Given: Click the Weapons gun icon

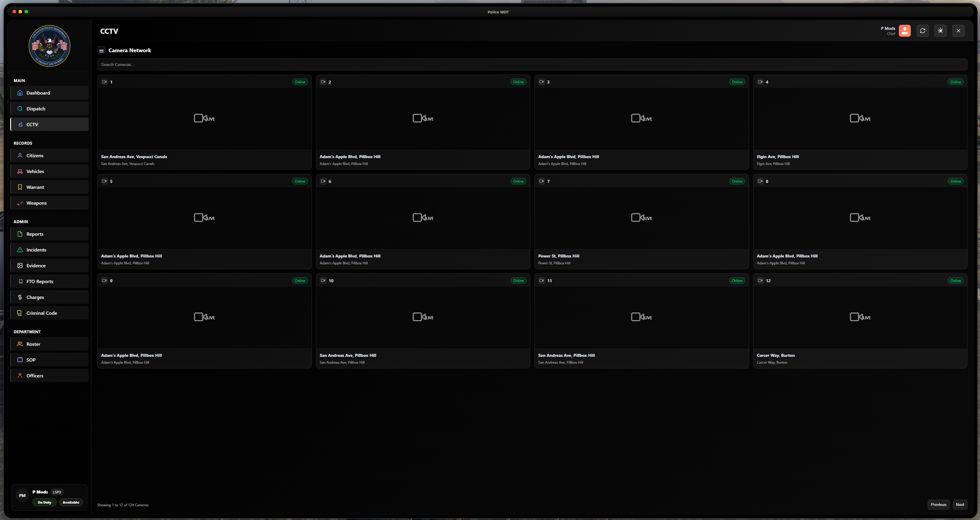Looking at the screenshot, I should pos(20,203).
